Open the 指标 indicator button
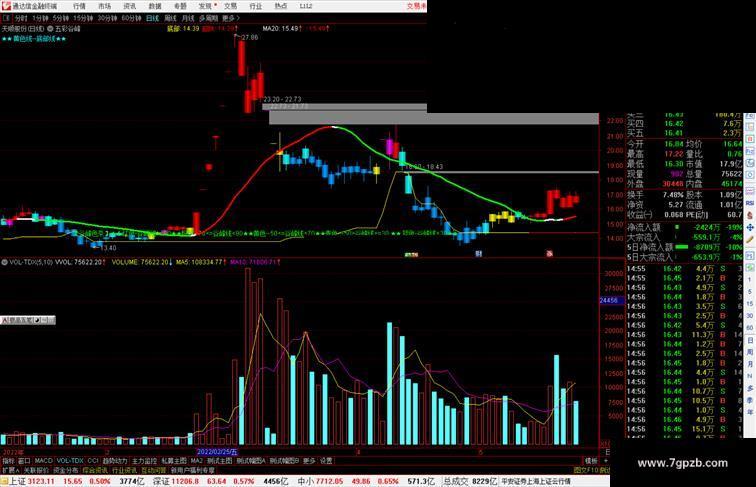The width and height of the screenshot is (756, 487). [x=8, y=461]
